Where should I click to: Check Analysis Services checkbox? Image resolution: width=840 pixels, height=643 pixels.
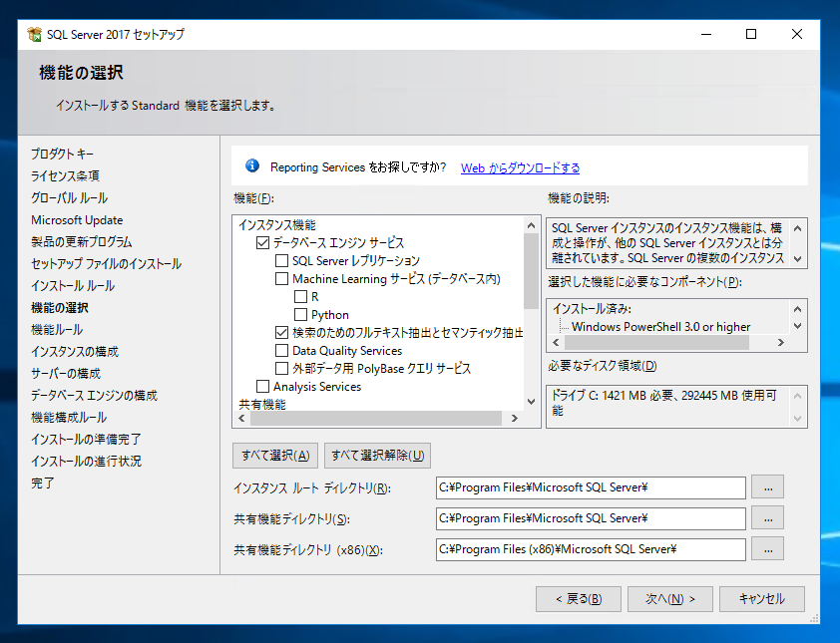(x=262, y=387)
